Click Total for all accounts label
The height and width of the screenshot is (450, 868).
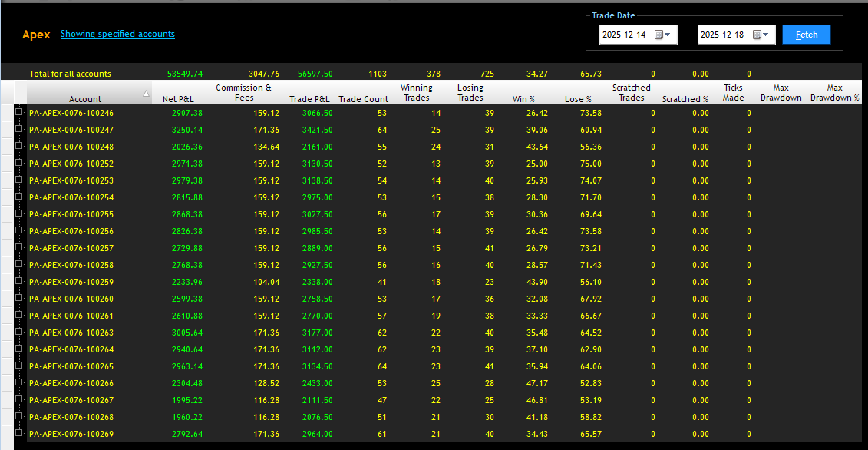click(x=71, y=74)
